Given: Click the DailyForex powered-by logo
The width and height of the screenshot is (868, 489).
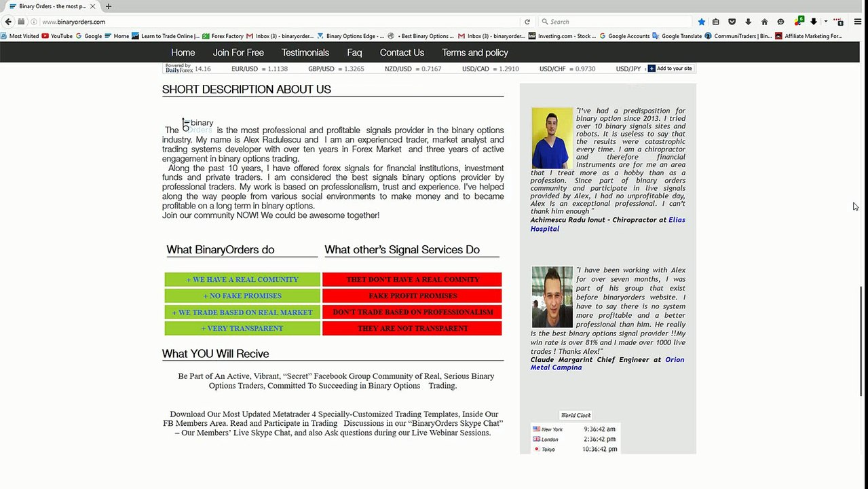Looking at the screenshot, I should [179, 69].
